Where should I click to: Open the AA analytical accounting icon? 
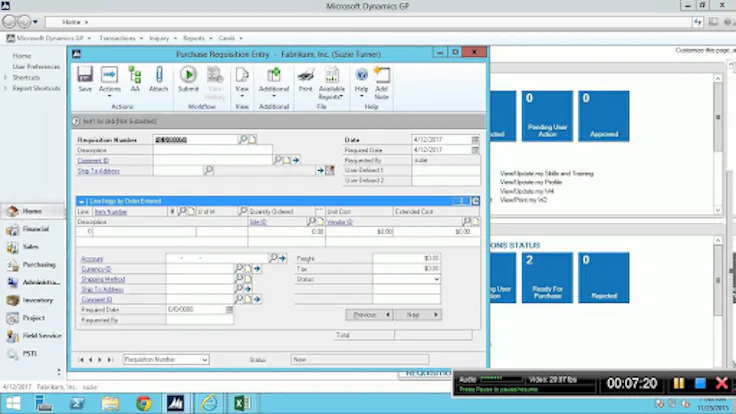click(x=135, y=79)
